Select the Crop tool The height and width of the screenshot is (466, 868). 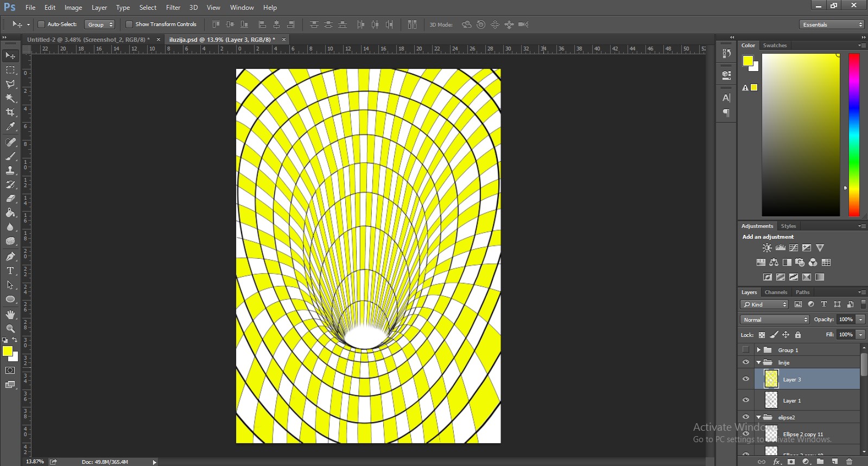[x=10, y=112]
